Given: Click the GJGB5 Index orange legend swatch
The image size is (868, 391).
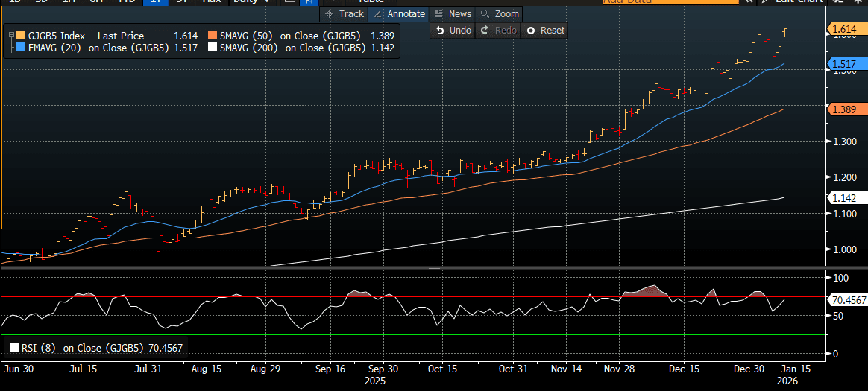Looking at the screenshot, I should tap(20, 35).
